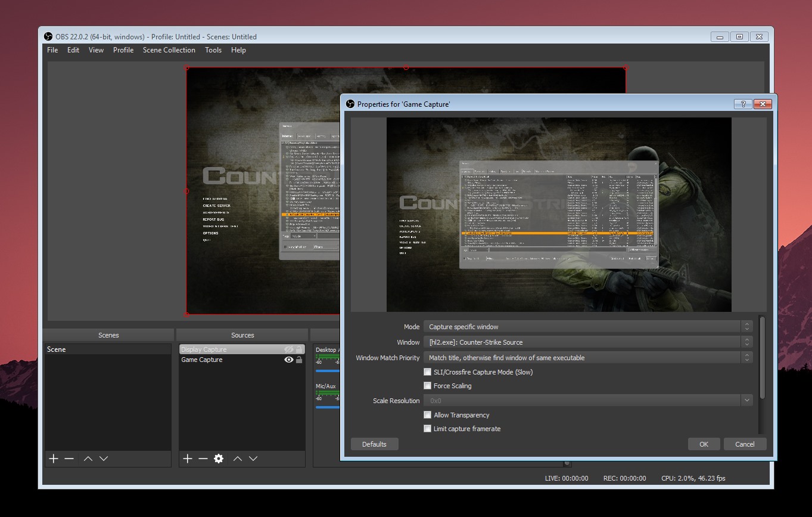Adjust the Desktop Audio volume slider

point(327,371)
